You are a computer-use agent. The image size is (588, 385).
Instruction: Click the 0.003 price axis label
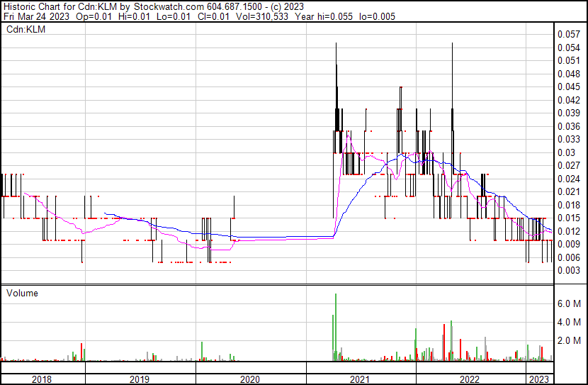[569, 271]
